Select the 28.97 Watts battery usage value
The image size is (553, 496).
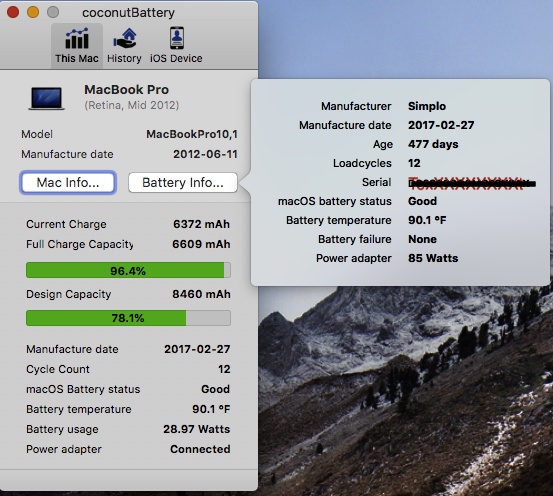196,429
